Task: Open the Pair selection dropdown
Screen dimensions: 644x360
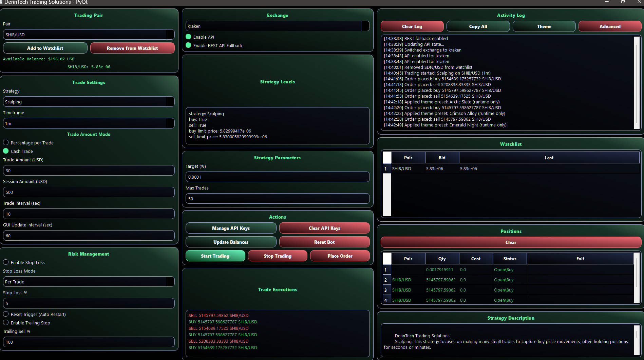Action: tap(170, 34)
